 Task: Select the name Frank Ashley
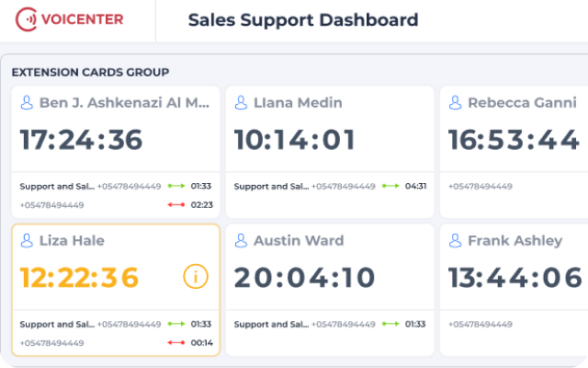click(x=515, y=241)
